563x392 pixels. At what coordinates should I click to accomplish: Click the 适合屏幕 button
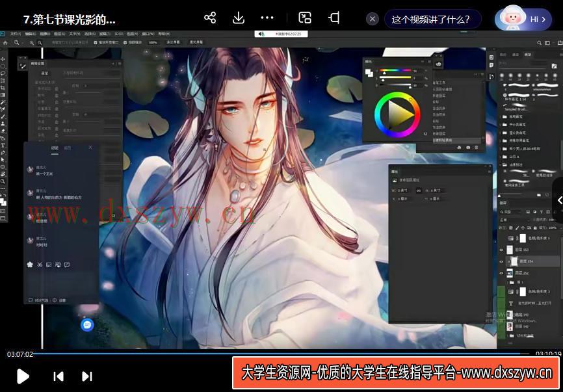(x=174, y=42)
